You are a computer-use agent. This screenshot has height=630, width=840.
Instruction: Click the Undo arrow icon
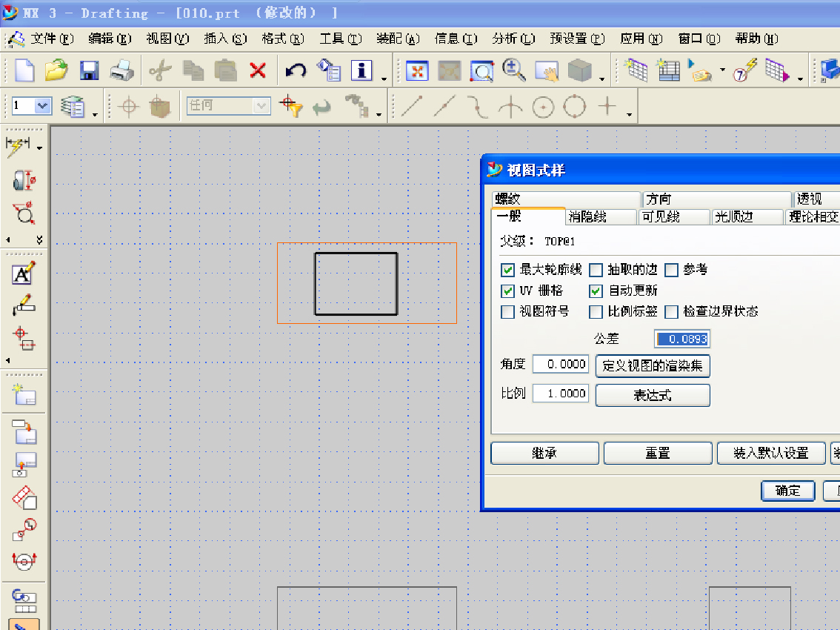pyautogui.click(x=295, y=70)
